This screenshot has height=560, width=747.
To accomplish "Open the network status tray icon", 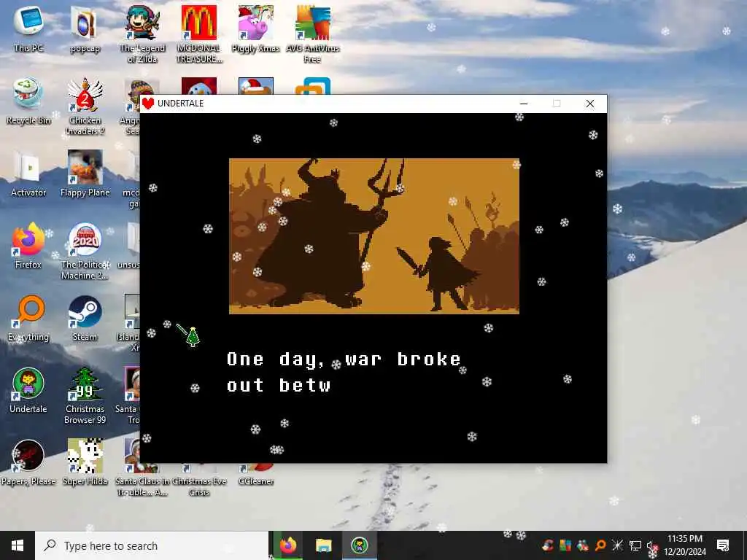I will point(635,545).
